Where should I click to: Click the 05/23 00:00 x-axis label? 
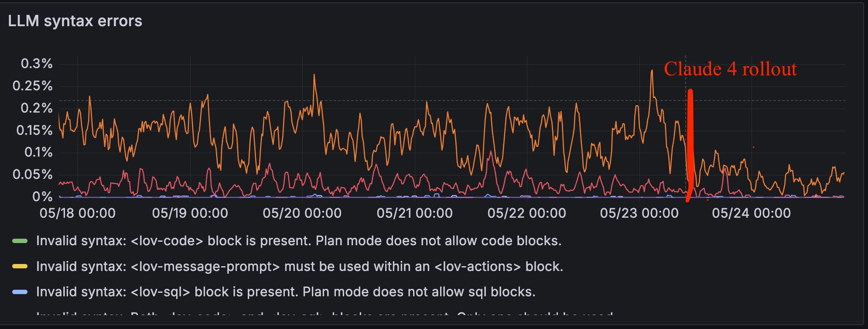[x=639, y=213]
